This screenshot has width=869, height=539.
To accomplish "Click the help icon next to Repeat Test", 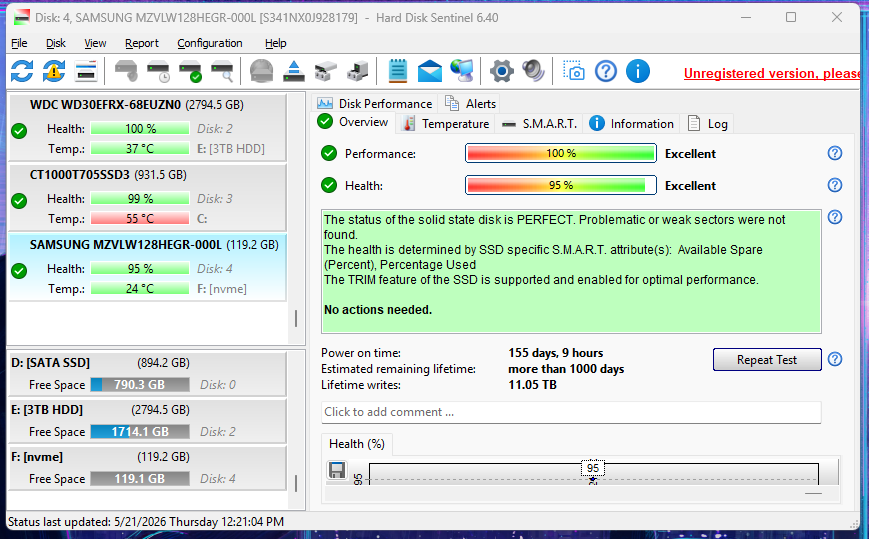I will (x=835, y=360).
